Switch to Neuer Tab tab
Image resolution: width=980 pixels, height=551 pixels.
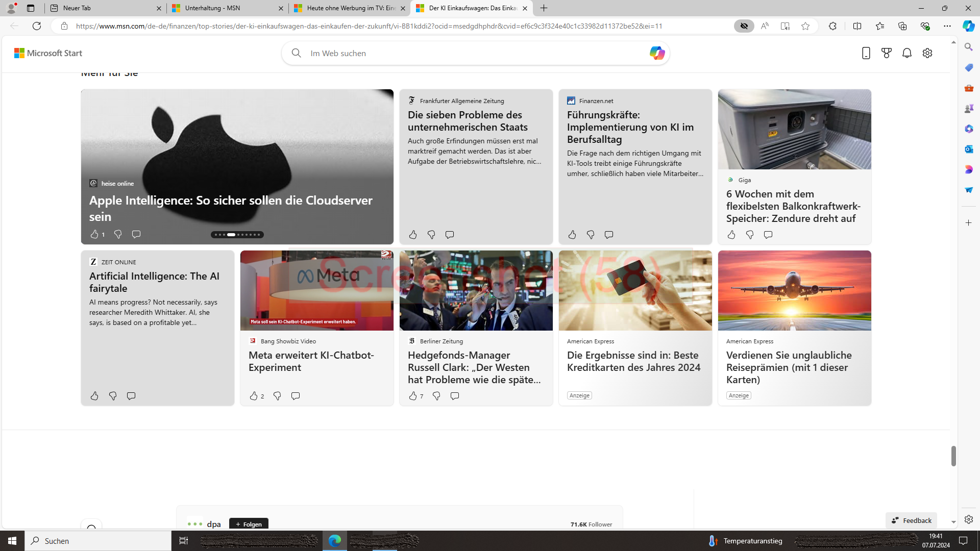102,8
